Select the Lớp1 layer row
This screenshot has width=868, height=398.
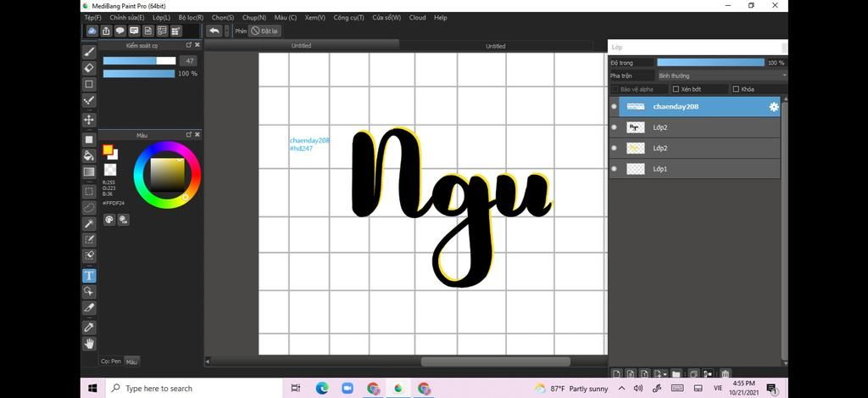click(695, 169)
